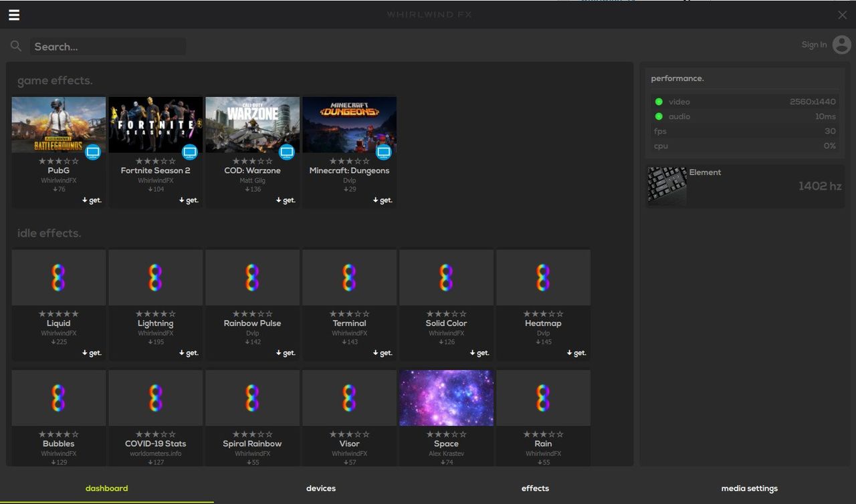This screenshot has height=504, width=856.
Task: Click the Terminal infinity icon
Action: pyautogui.click(x=350, y=277)
